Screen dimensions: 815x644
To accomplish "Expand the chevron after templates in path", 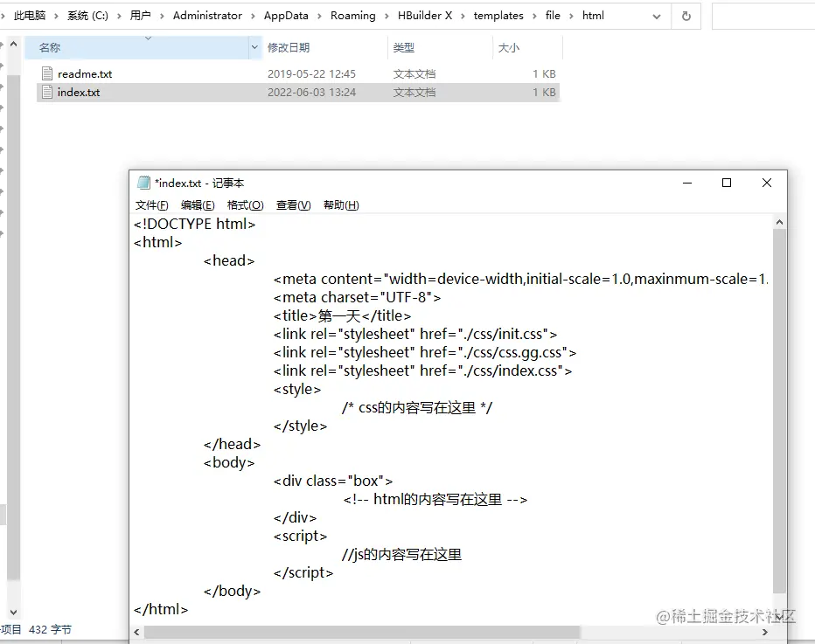I will point(534,16).
